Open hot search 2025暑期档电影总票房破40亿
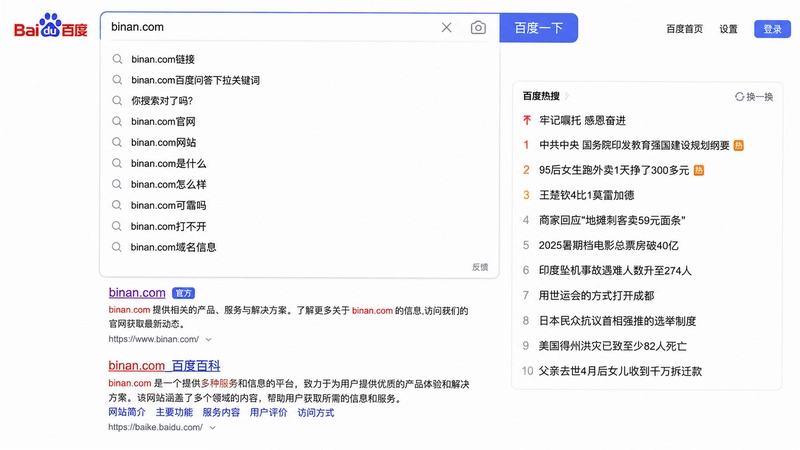Screen dimensions: 800x450 click(609, 245)
